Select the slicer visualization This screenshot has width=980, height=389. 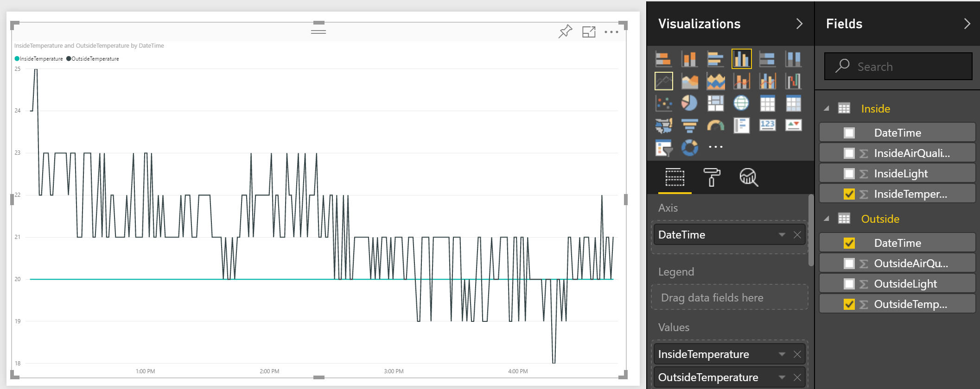(664, 148)
